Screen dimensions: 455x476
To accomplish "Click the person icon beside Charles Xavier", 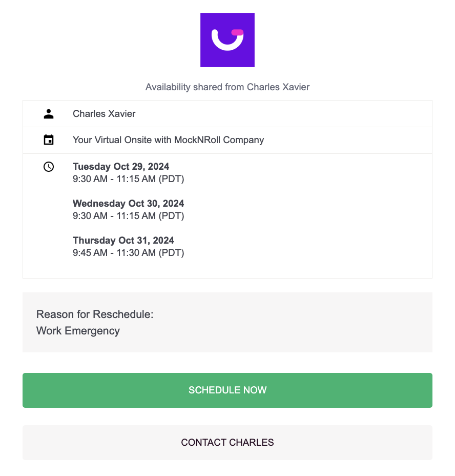I will [x=49, y=114].
